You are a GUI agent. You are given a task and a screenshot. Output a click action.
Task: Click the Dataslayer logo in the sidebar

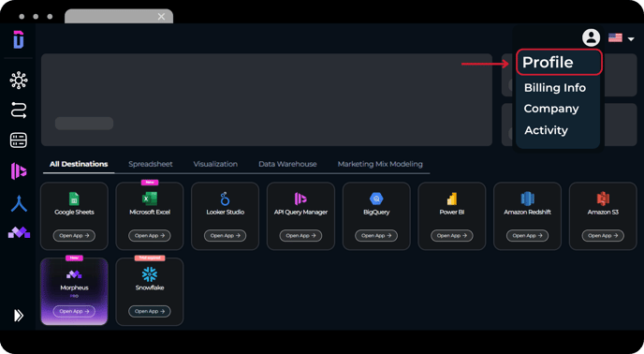[x=19, y=39]
